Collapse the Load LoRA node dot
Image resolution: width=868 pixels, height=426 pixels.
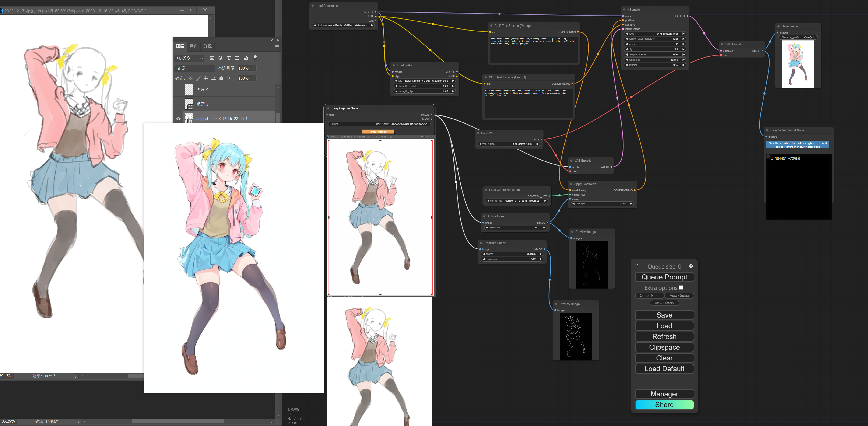tap(394, 65)
